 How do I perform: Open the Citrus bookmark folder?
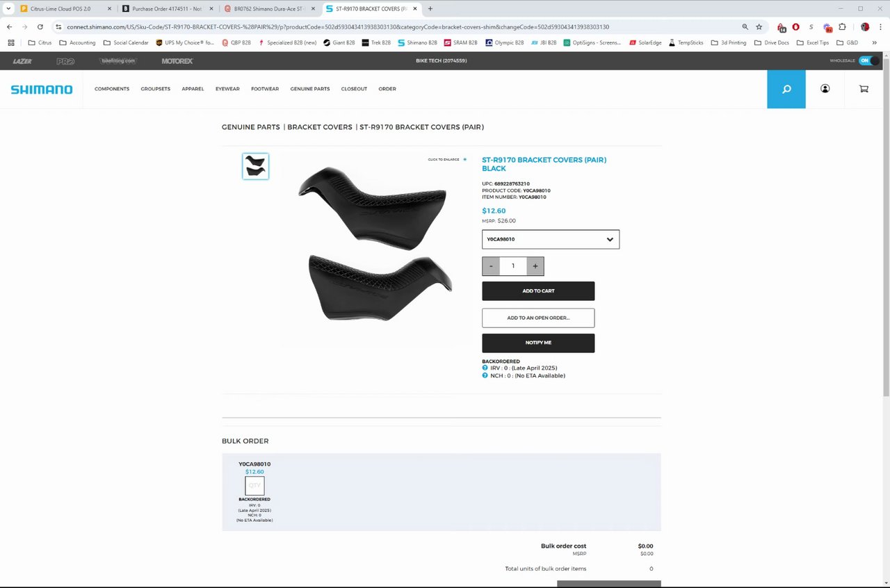(40, 42)
